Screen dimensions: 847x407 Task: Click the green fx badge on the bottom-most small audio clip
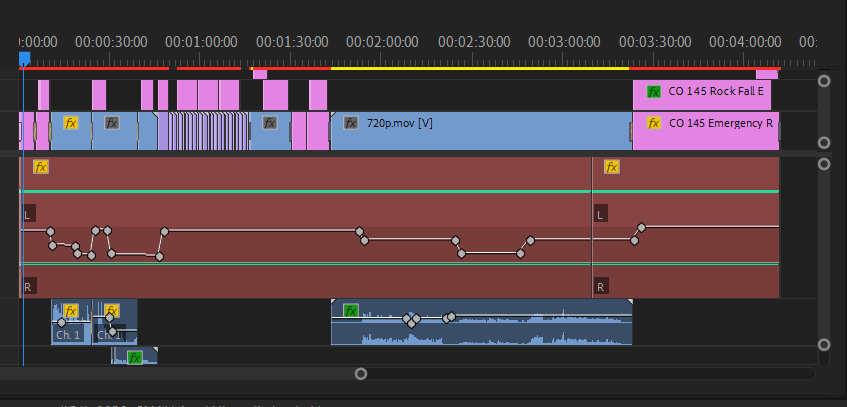(135, 357)
